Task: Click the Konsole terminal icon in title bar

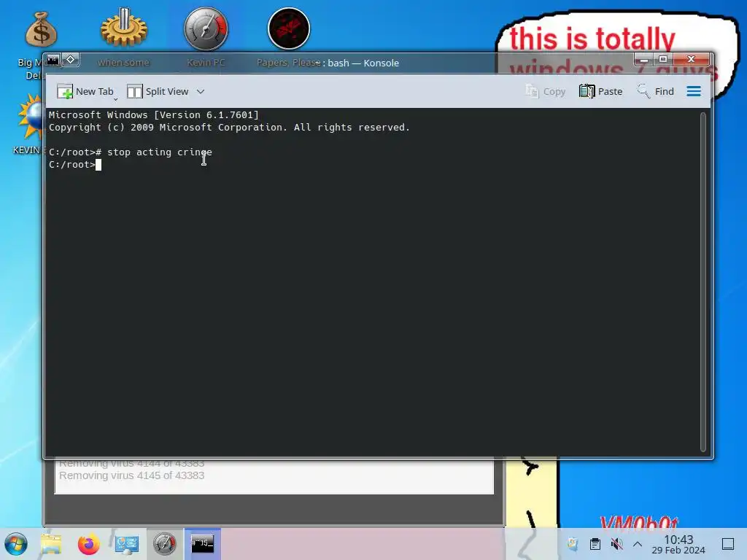Action: (x=53, y=60)
